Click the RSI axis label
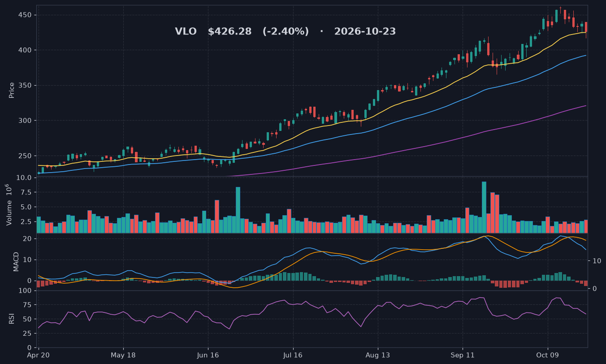This screenshot has height=364, width=606. pyautogui.click(x=12, y=319)
